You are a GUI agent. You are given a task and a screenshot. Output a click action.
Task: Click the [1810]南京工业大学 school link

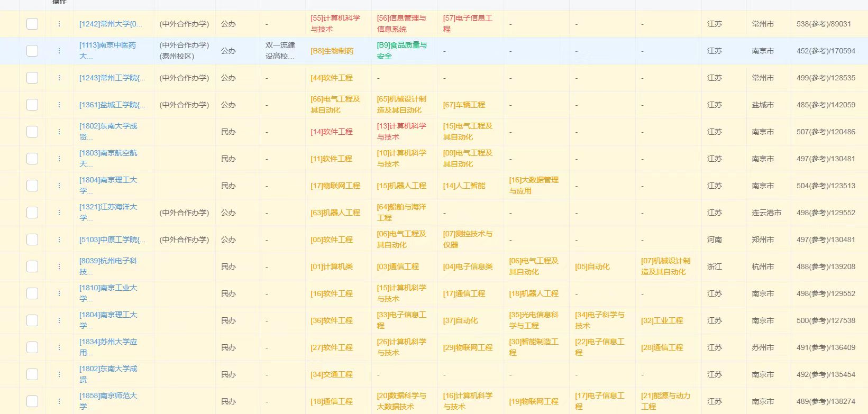[108, 293]
